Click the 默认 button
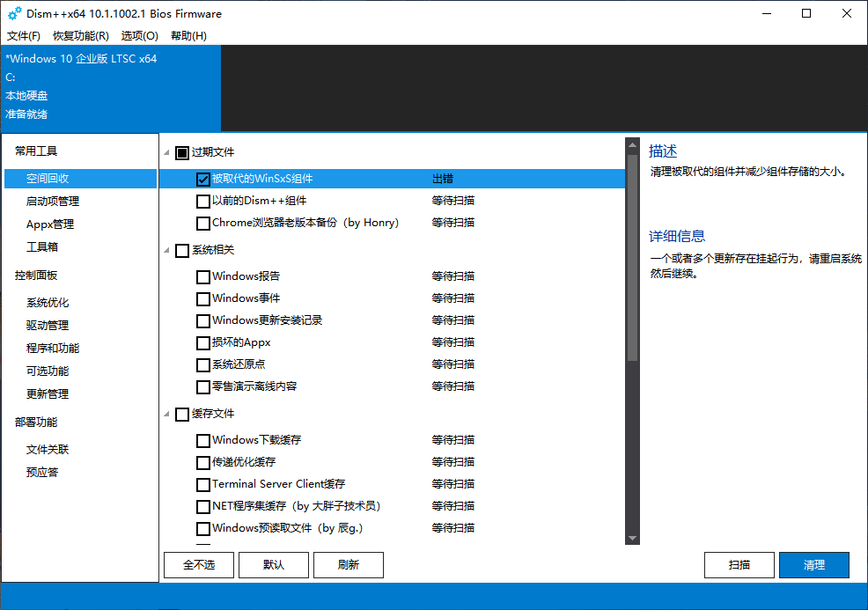The height and width of the screenshot is (610, 868). tap(274, 564)
